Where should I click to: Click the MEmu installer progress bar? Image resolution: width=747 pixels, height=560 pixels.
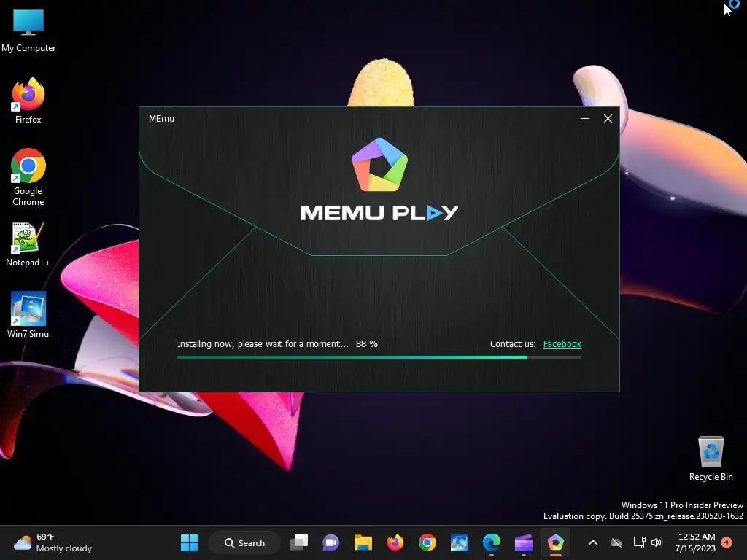pyautogui.click(x=379, y=357)
